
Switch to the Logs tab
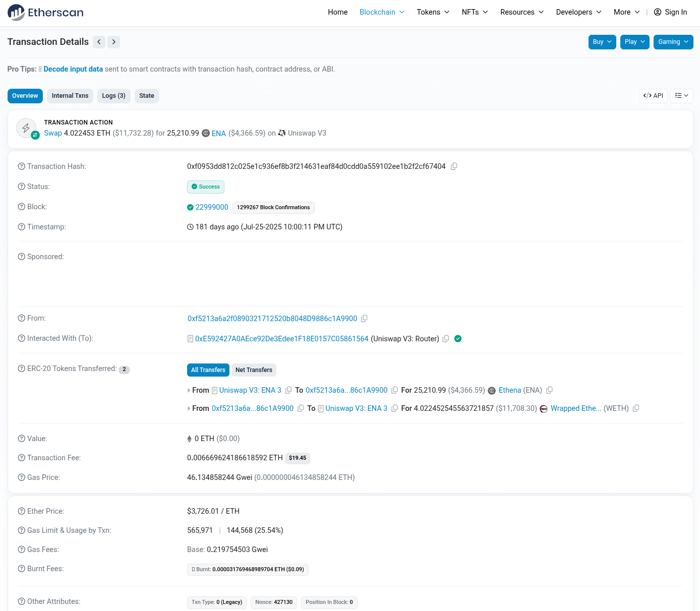pyautogui.click(x=113, y=96)
